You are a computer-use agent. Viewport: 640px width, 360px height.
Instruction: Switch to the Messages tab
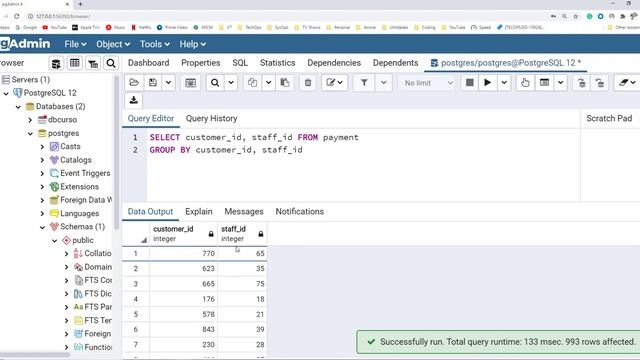[x=244, y=211]
